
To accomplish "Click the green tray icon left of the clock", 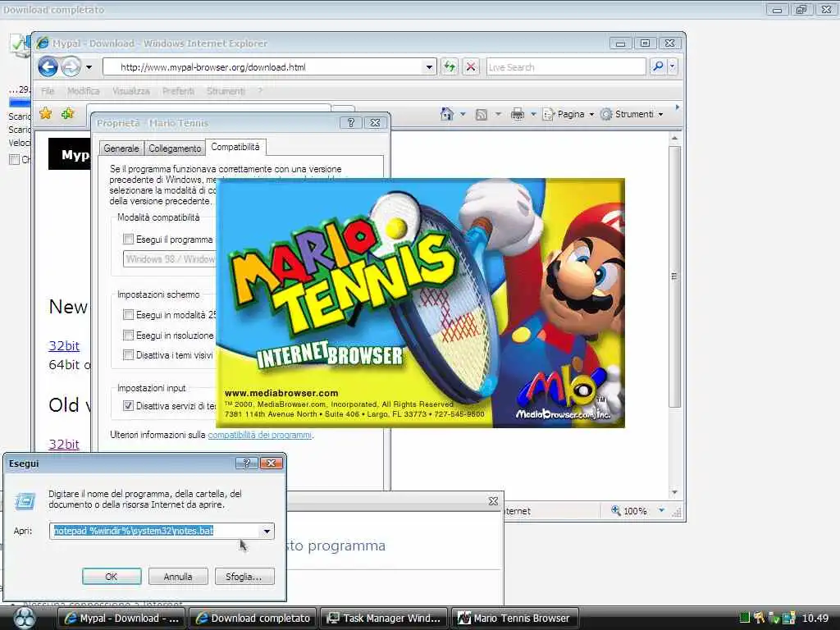I will 744,618.
